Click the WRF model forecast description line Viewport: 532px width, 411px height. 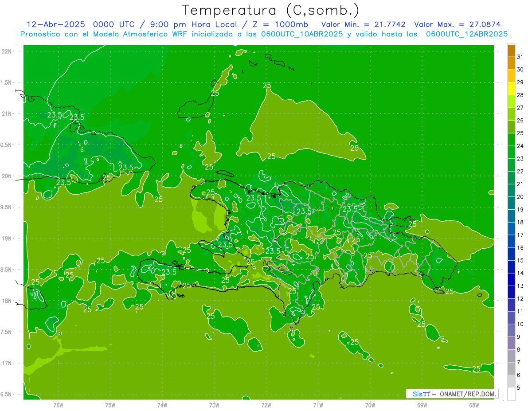click(264, 34)
